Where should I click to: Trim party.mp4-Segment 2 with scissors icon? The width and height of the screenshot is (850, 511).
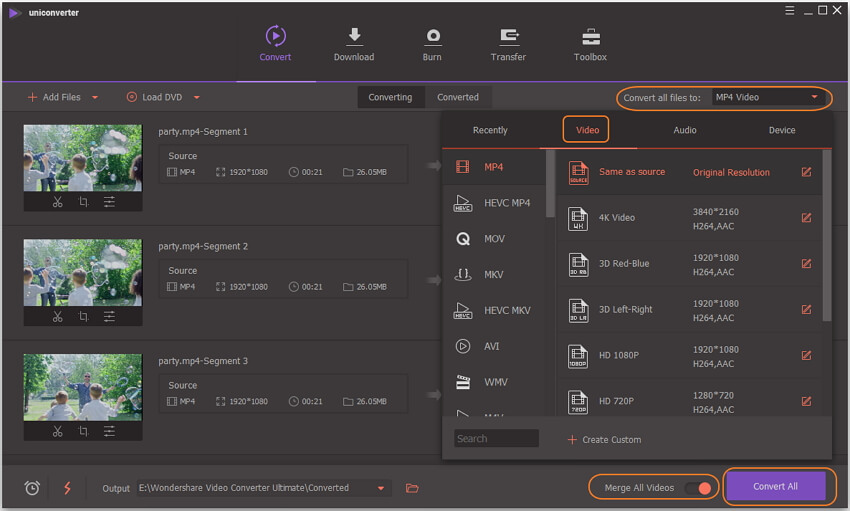57,316
